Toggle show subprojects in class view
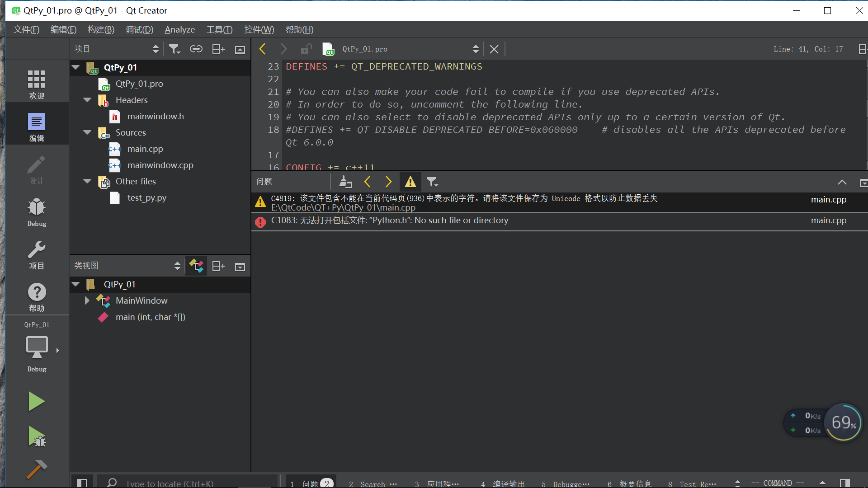This screenshot has height=488, width=868. tap(196, 266)
